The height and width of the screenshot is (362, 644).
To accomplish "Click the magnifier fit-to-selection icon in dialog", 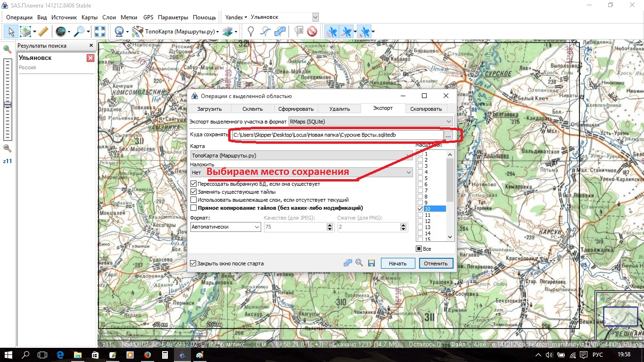I will pos(359,263).
